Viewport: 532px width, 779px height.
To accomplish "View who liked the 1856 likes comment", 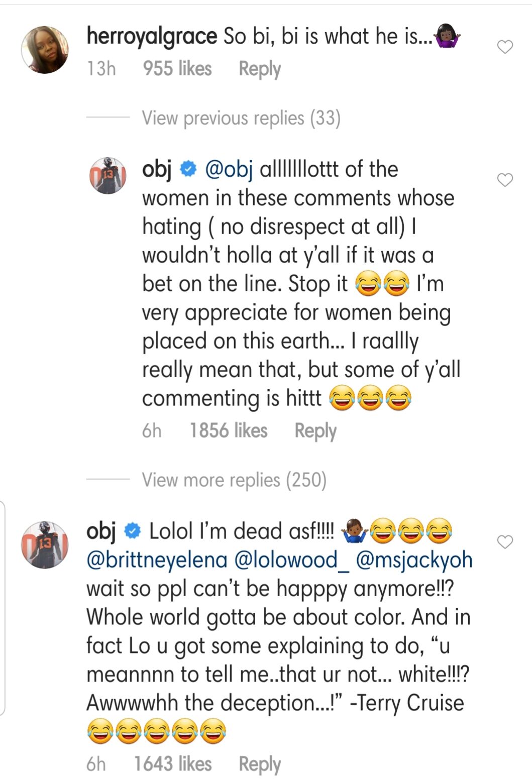I will [228, 430].
